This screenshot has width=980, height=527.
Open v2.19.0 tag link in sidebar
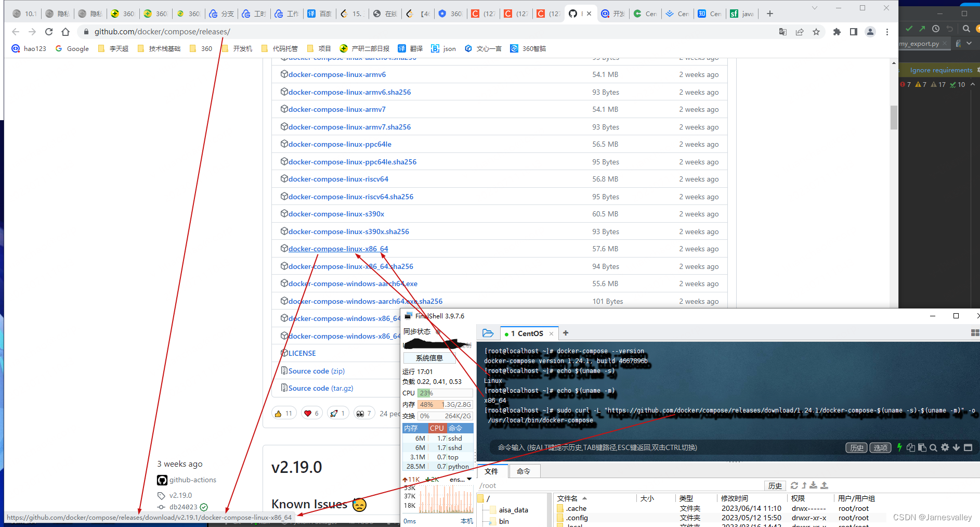tap(180, 495)
